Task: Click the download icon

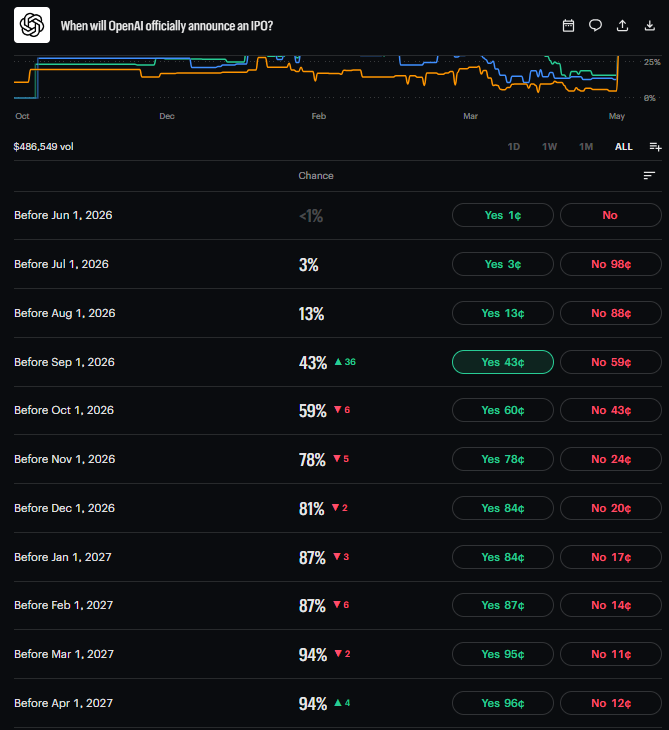Action: point(649,26)
